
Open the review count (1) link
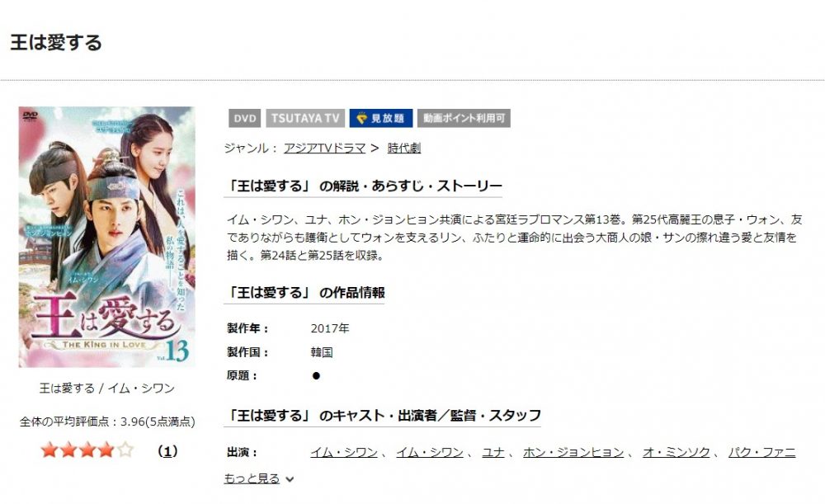point(167,451)
